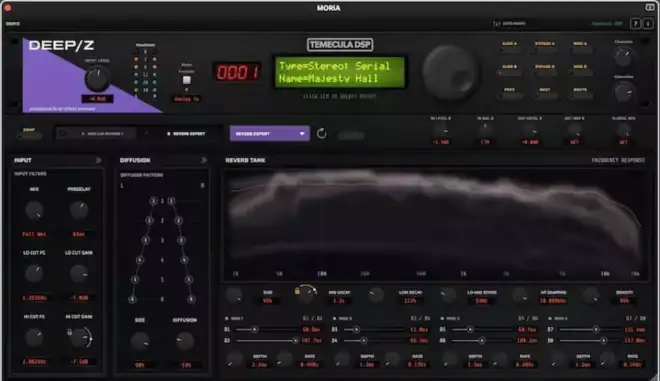Image resolution: width=660 pixels, height=381 pixels.
Task: Toggle the Mod 4 checkbox for D7/D8
Action: 550,318
